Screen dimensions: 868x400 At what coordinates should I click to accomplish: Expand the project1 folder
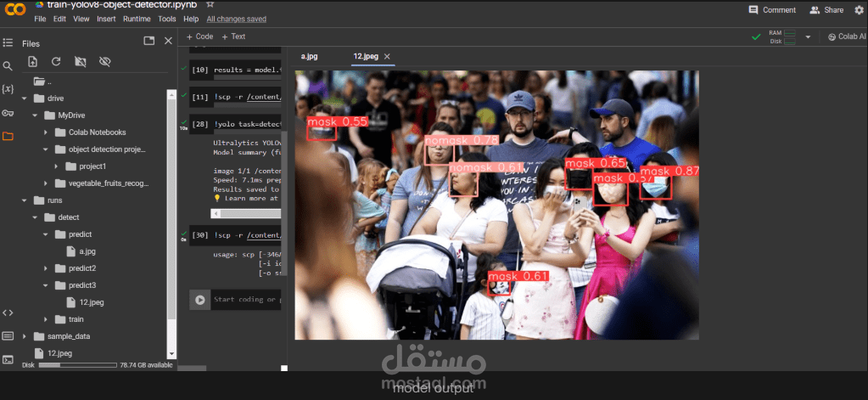click(x=56, y=166)
